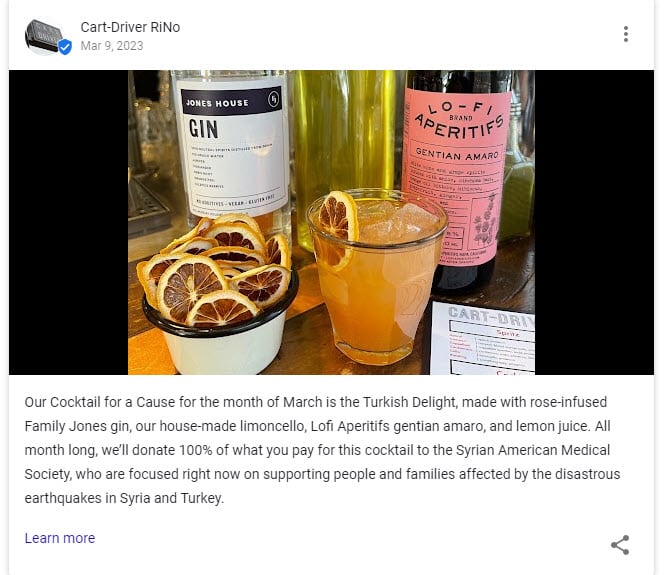The image size is (665, 575).
Task: Click the right black bar beside photo
Action: (594, 222)
